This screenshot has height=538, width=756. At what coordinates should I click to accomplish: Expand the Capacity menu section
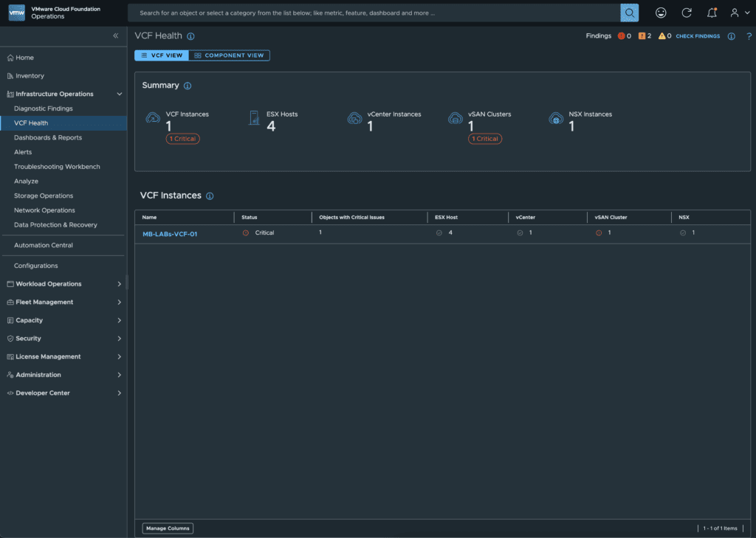[120, 320]
